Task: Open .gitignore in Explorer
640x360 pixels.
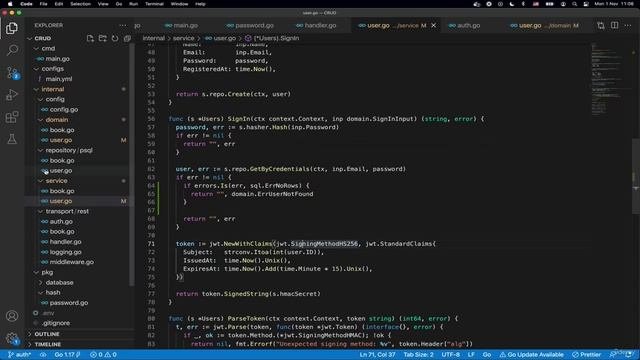Action: [56, 323]
